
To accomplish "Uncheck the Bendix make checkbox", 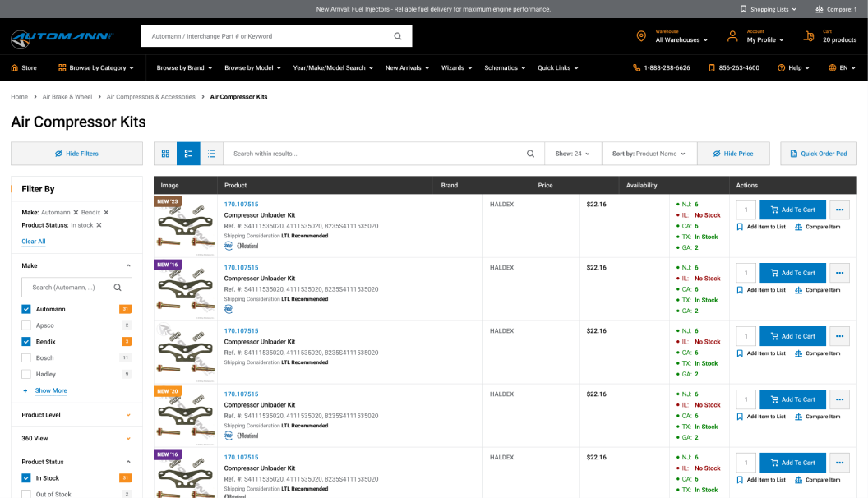I will (26, 341).
